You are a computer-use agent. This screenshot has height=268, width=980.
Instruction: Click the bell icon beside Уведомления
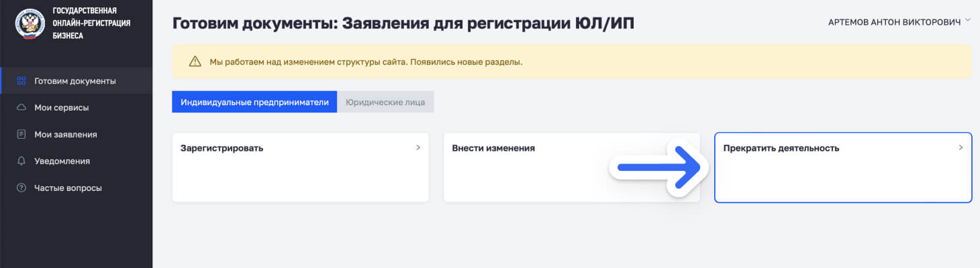(x=21, y=161)
